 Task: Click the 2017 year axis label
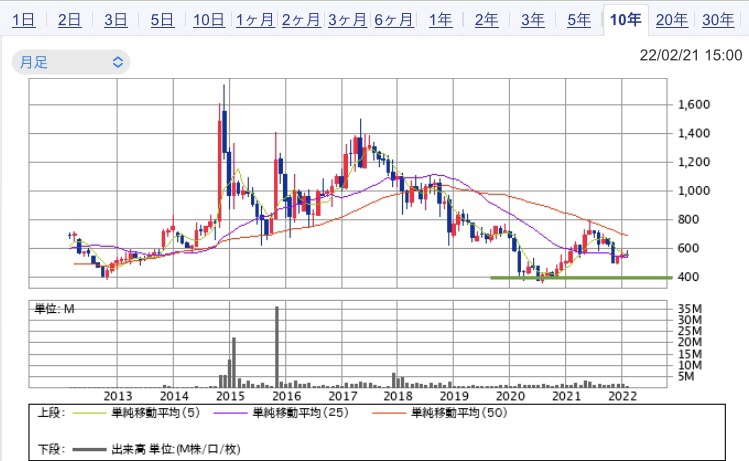coord(342,396)
